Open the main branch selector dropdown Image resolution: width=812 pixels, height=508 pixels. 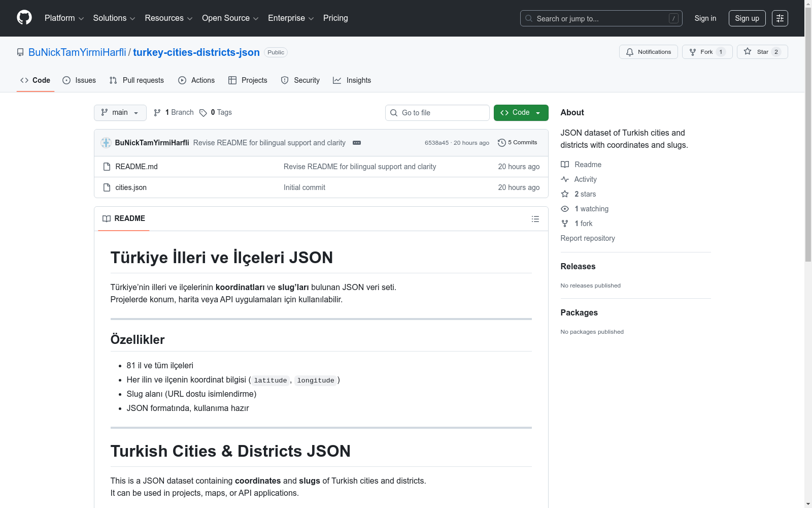[120, 113]
